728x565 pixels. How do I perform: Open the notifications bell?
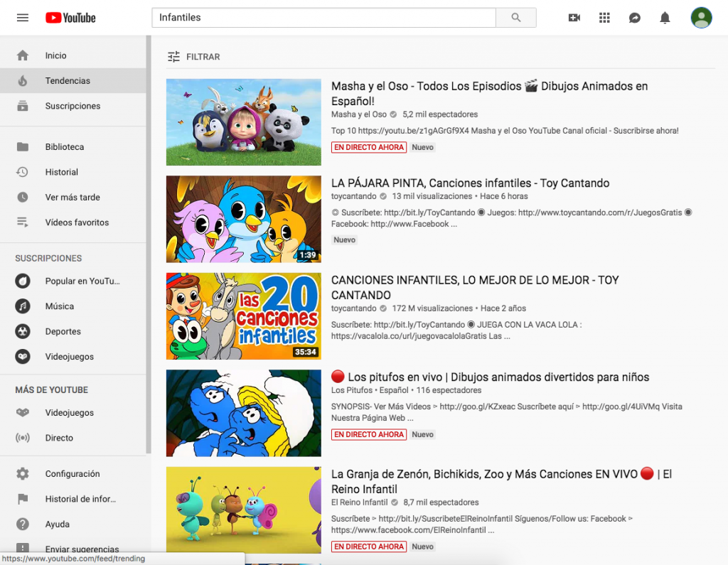click(x=665, y=18)
